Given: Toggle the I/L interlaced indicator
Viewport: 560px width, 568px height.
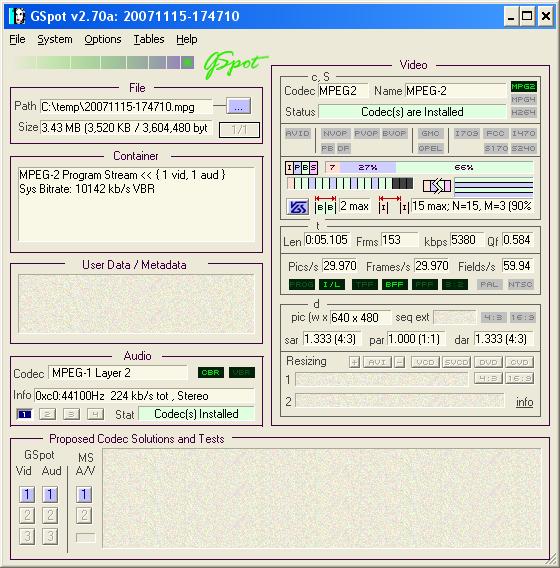Looking at the screenshot, I should [x=331, y=284].
